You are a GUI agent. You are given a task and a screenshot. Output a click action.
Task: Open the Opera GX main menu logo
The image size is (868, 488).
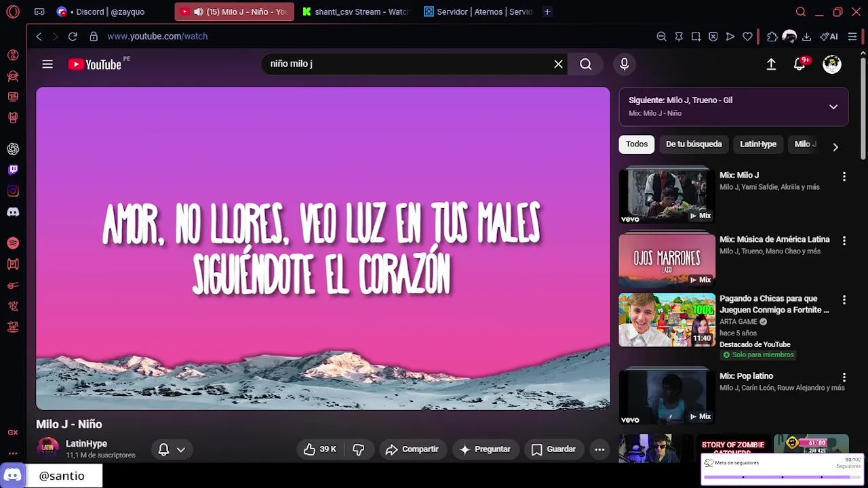pyautogui.click(x=13, y=12)
